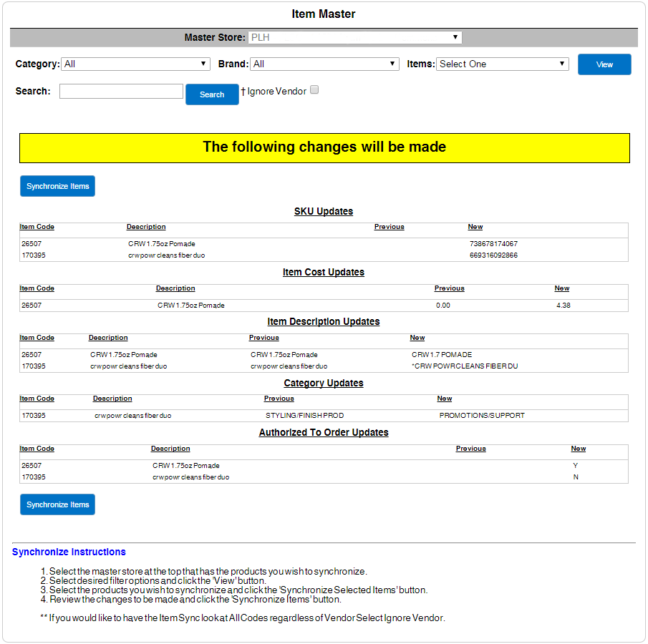Click new description CRW 1.7 POMADE
The height and width of the screenshot is (644, 648).
coord(442,355)
